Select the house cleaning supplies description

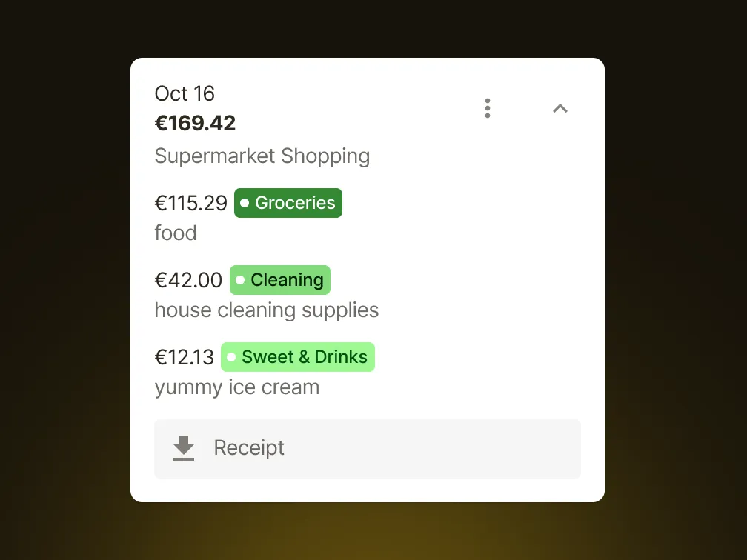(266, 310)
